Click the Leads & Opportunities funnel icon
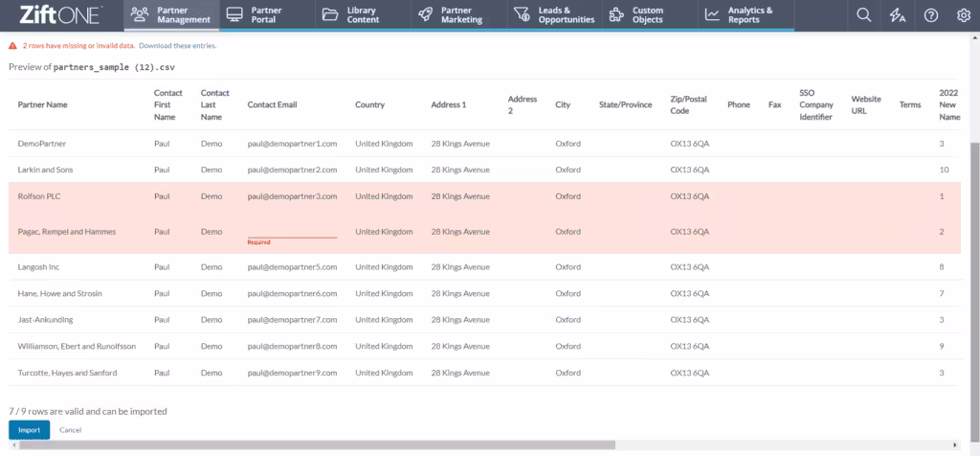This screenshot has height=456, width=980. [x=522, y=14]
